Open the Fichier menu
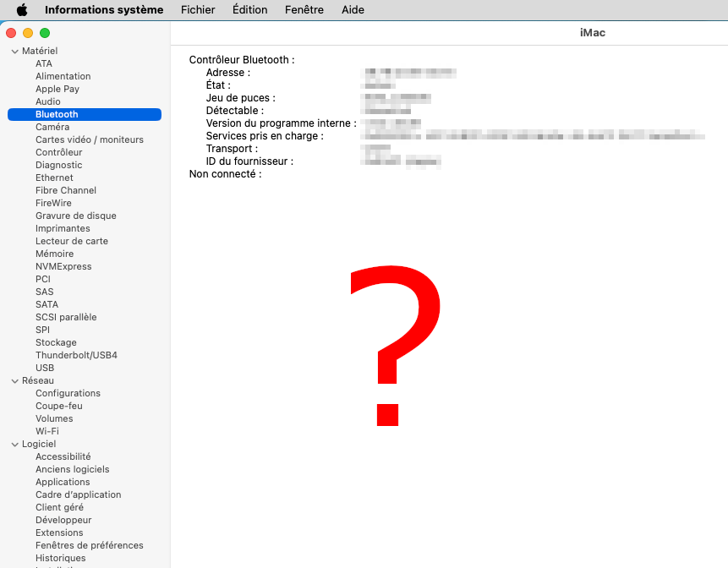 tap(198, 10)
